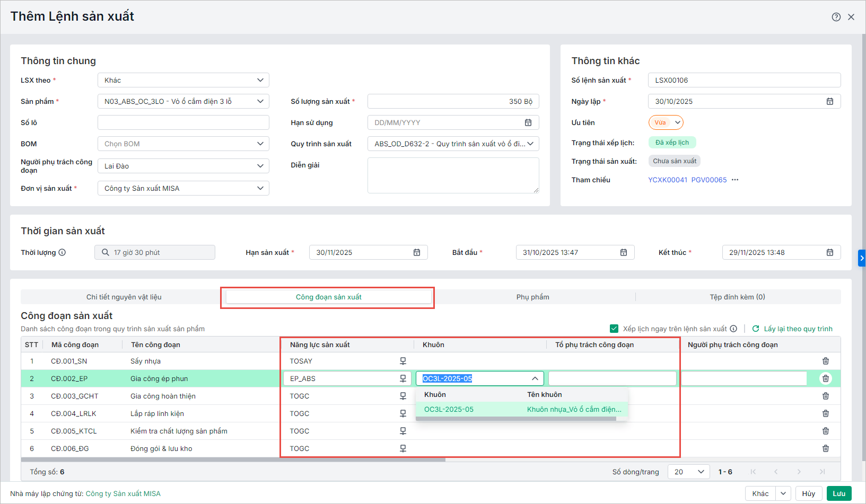Click Lấy lại theo quy trình refresh icon
866x504 pixels.
click(x=756, y=329)
